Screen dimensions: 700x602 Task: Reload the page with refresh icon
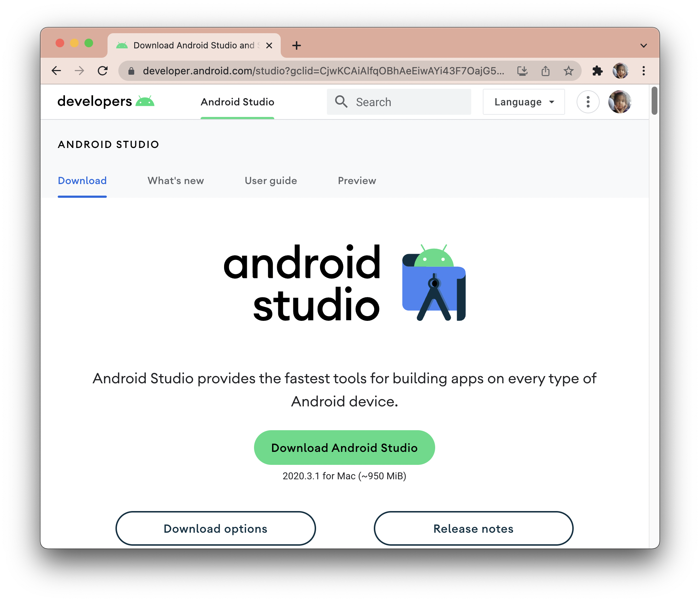103,71
